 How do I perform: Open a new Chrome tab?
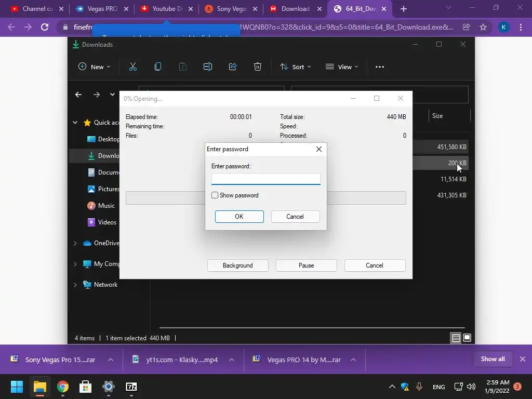tap(403, 9)
